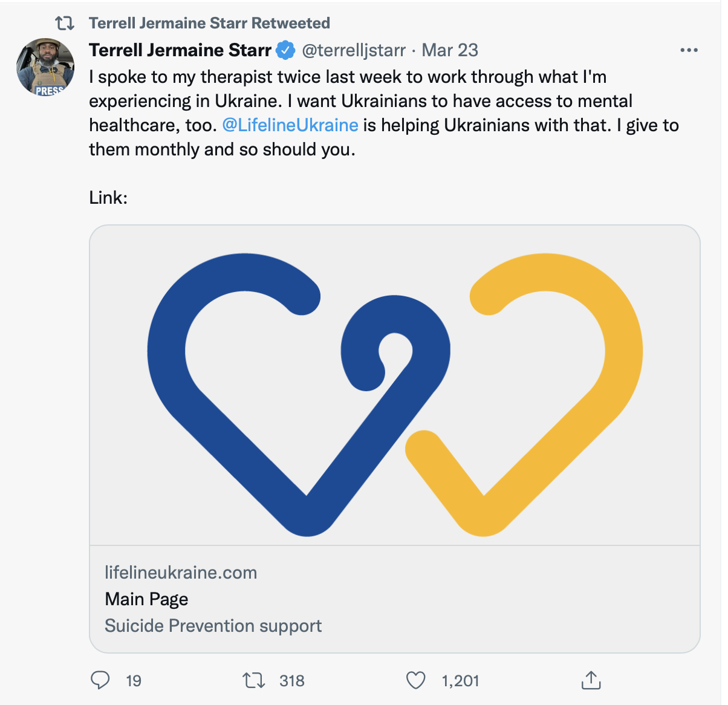This screenshot has height=705, width=728.
Task: Retweet using the bottom retweet icon
Action: click(x=254, y=680)
